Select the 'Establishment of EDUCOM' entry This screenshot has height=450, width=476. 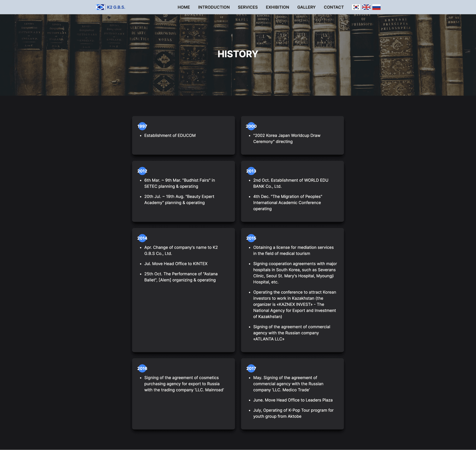(170, 136)
